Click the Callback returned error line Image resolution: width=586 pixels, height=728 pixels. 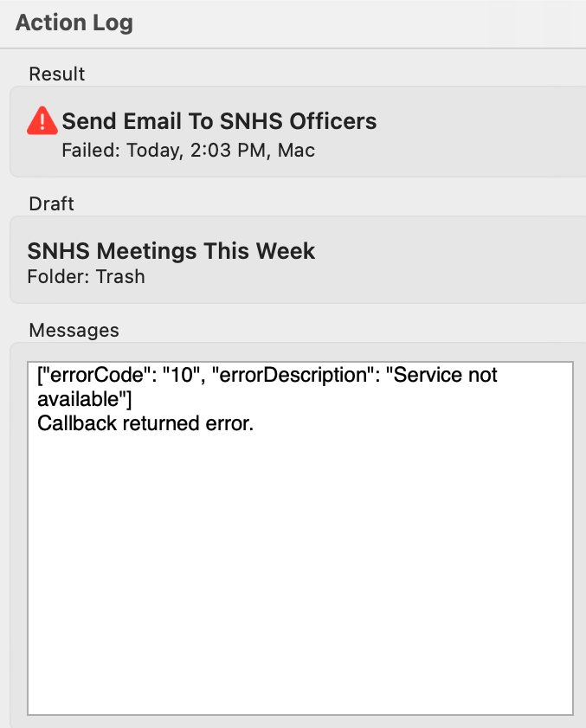[145, 423]
